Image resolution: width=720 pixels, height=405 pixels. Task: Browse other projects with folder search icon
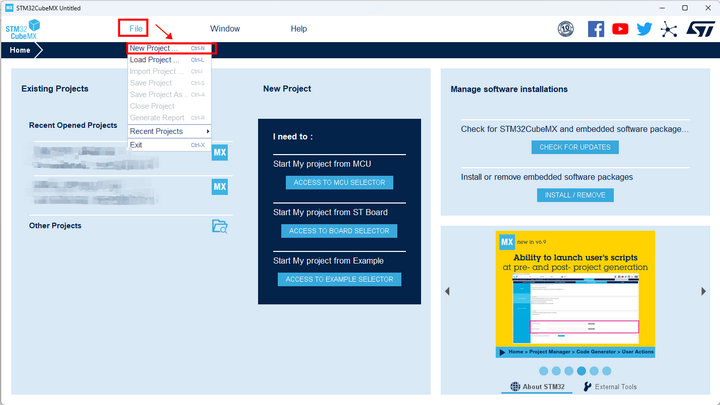tap(220, 226)
